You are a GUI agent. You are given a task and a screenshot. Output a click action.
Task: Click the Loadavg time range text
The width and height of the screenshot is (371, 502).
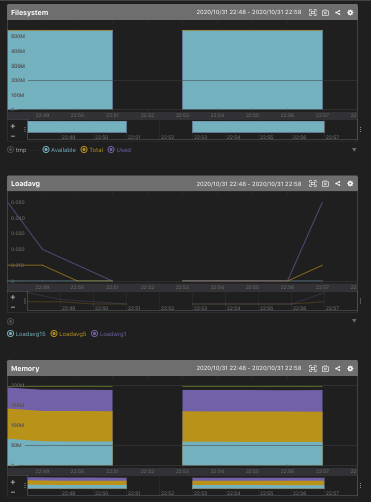(x=249, y=184)
